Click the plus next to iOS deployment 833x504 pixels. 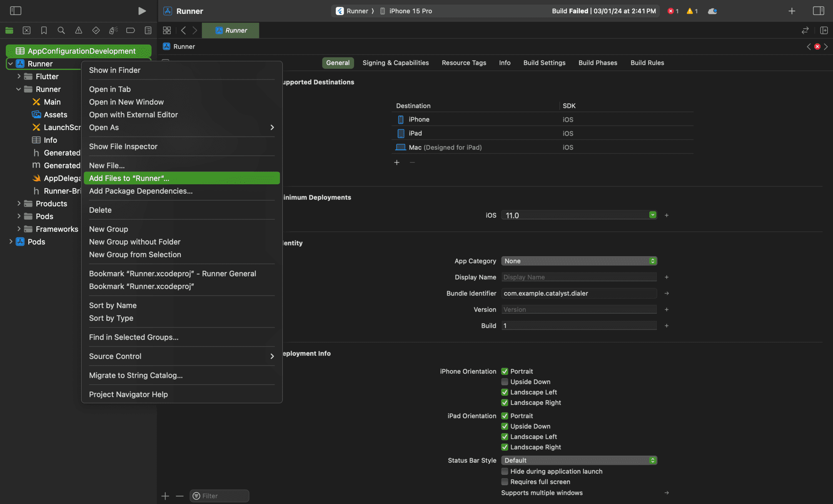tap(666, 215)
